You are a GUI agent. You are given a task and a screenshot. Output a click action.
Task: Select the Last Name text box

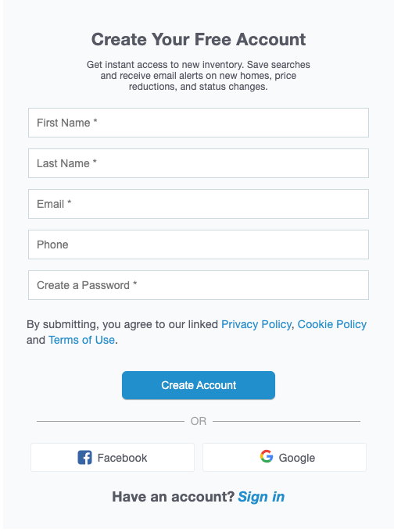[x=199, y=163]
